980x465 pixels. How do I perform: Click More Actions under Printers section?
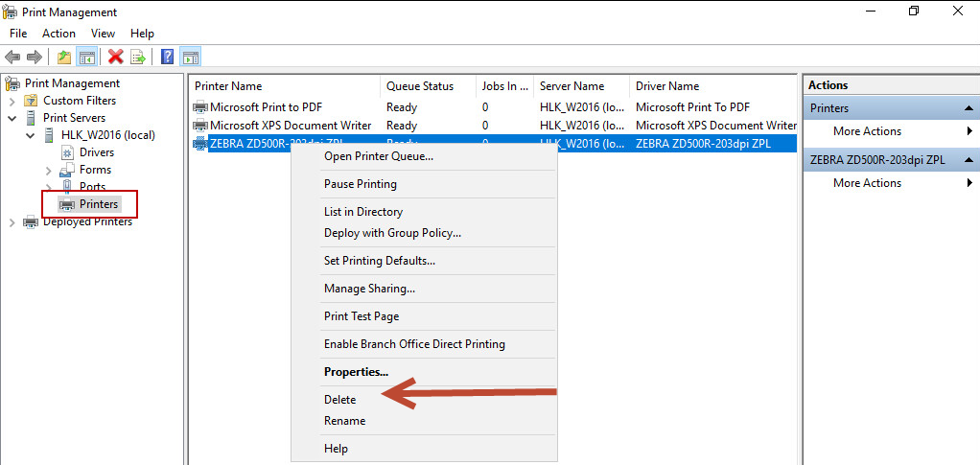point(867,131)
